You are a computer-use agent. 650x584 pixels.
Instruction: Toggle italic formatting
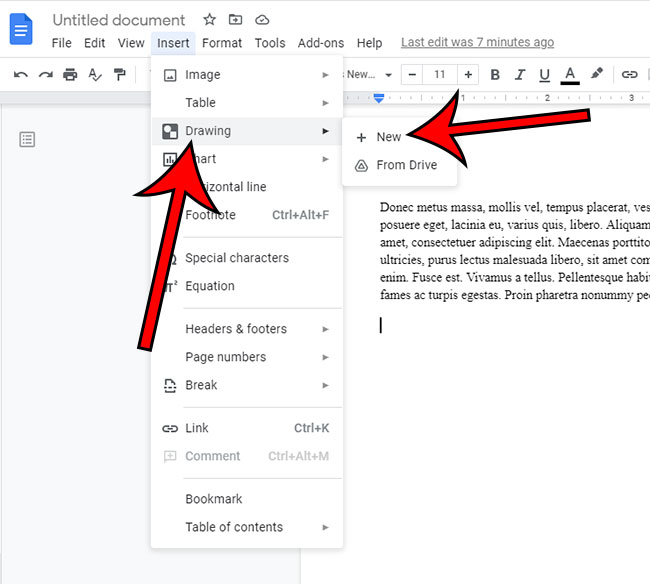[520, 75]
